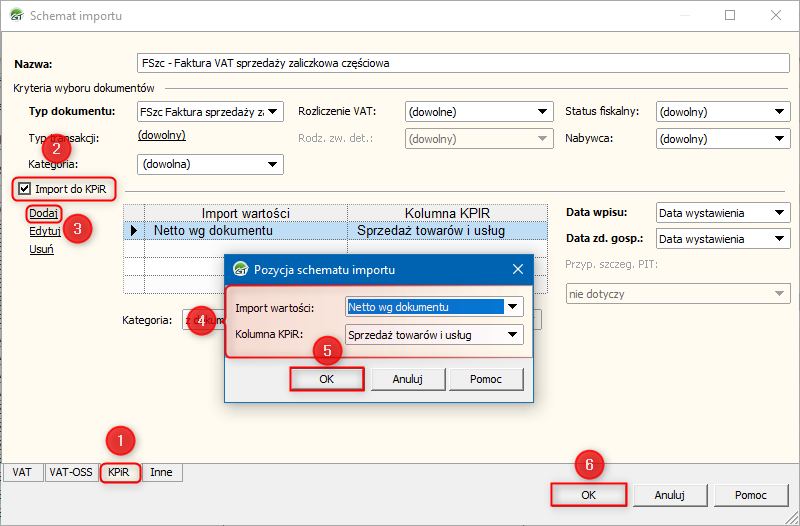Open the VAT-OSS tab
Image resolution: width=800 pixels, height=526 pixels.
[70, 473]
